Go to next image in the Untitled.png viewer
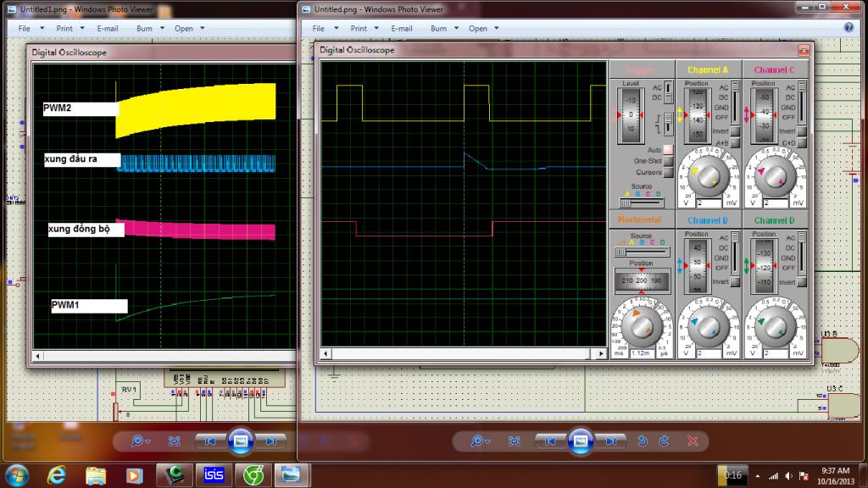 tap(610, 441)
